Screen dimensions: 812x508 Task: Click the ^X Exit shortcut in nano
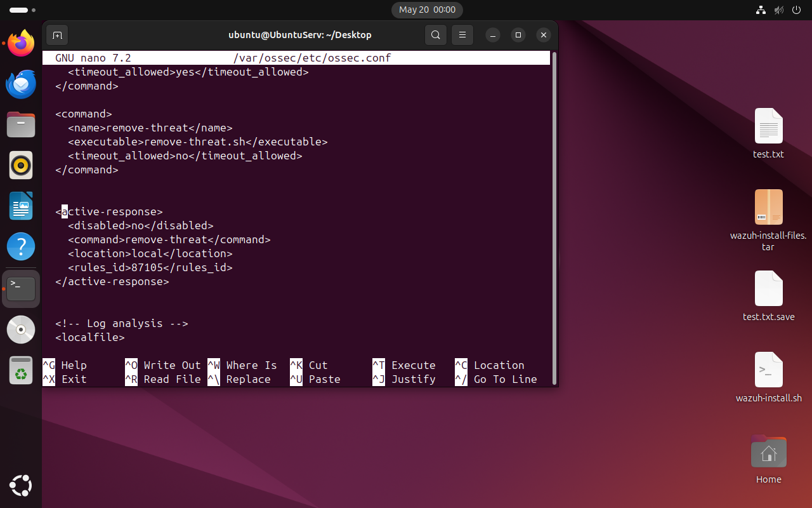(x=65, y=379)
